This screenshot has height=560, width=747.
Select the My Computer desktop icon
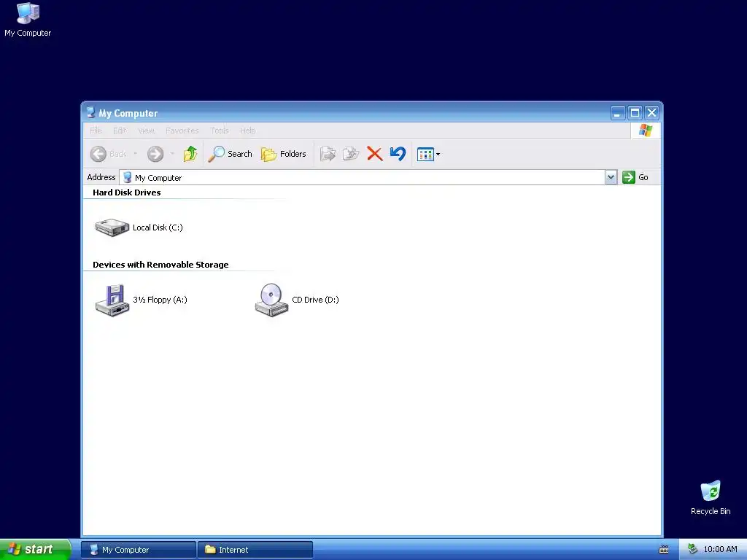click(x=28, y=20)
